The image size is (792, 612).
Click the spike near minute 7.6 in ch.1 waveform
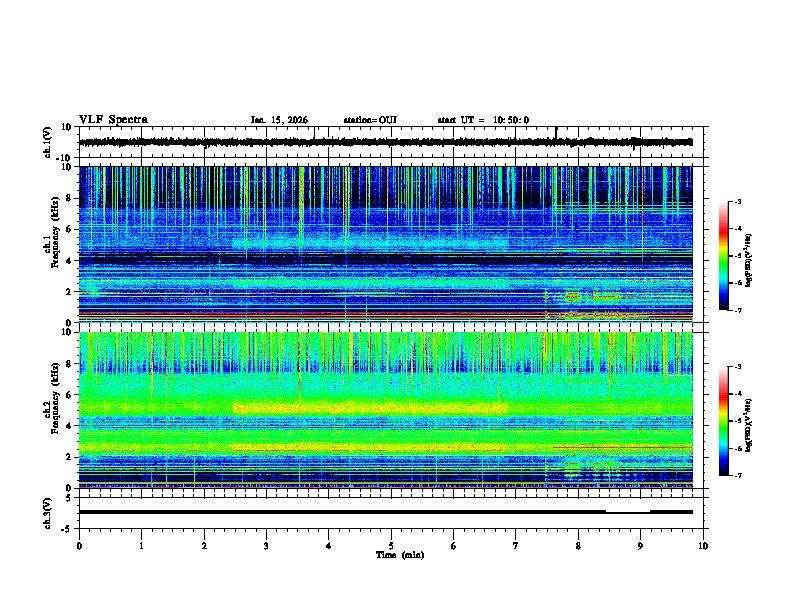click(x=556, y=132)
